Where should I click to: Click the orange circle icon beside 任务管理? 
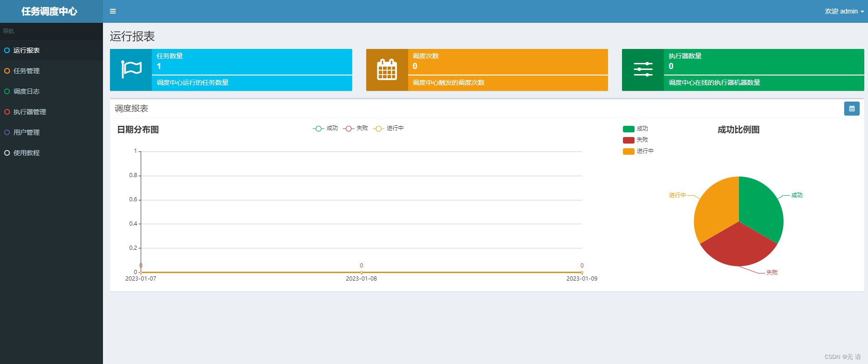(7, 71)
